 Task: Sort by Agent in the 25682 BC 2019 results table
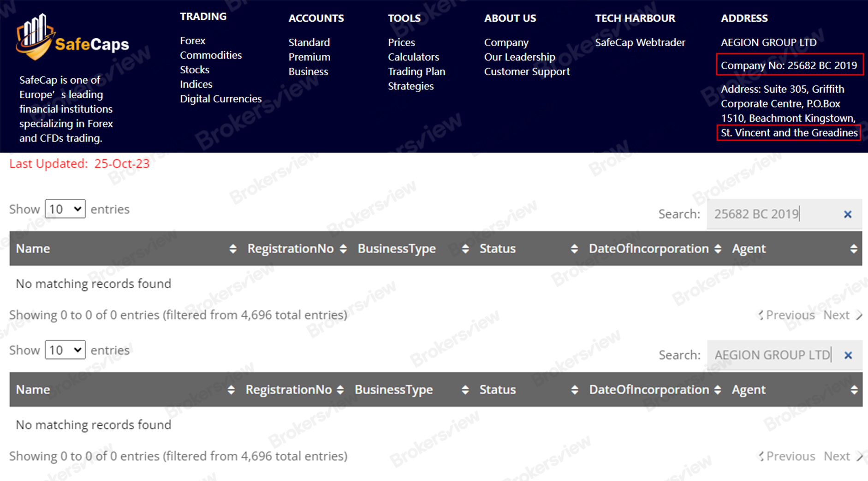(854, 249)
